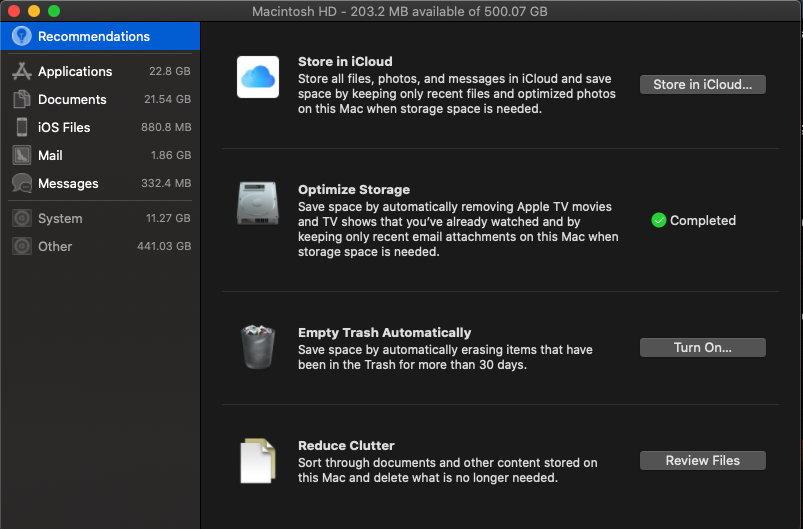Click the green Completed checkmark
Screen dimensions: 803x529
pyautogui.click(x=658, y=220)
